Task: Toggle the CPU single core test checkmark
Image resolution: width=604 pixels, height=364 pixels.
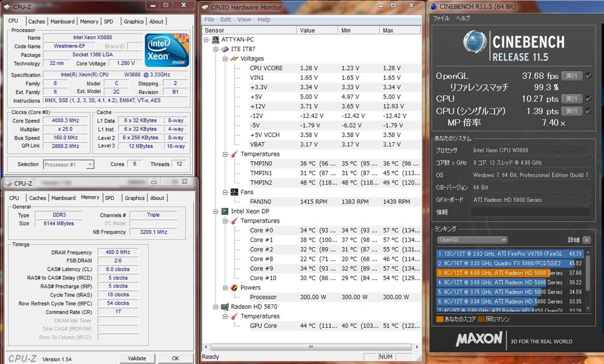Action: [588, 111]
